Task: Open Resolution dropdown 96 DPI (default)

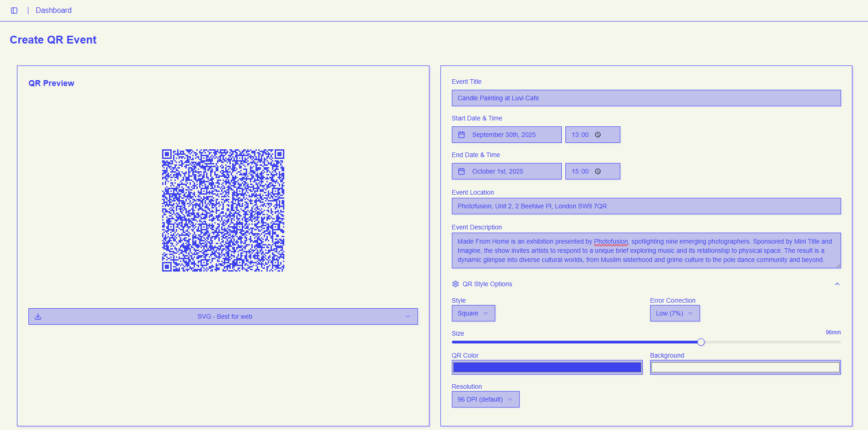Action: (485, 399)
